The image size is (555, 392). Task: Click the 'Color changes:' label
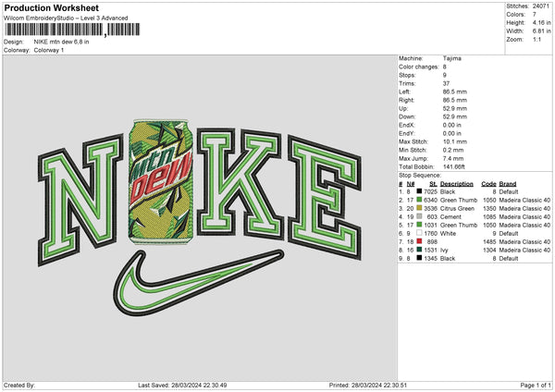419,67
